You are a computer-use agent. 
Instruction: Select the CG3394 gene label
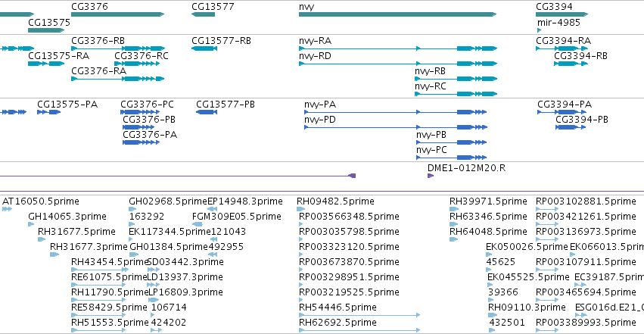pyautogui.click(x=554, y=7)
